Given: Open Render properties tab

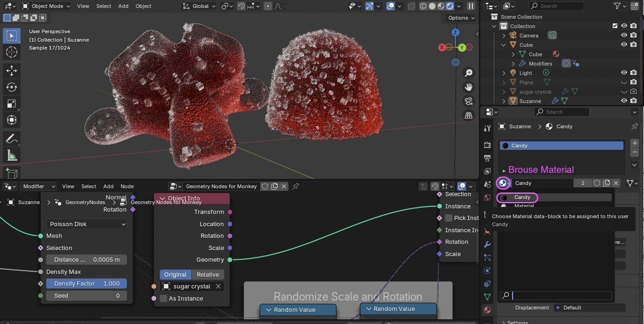Looking at the screenshot, I should click(487, 145).
